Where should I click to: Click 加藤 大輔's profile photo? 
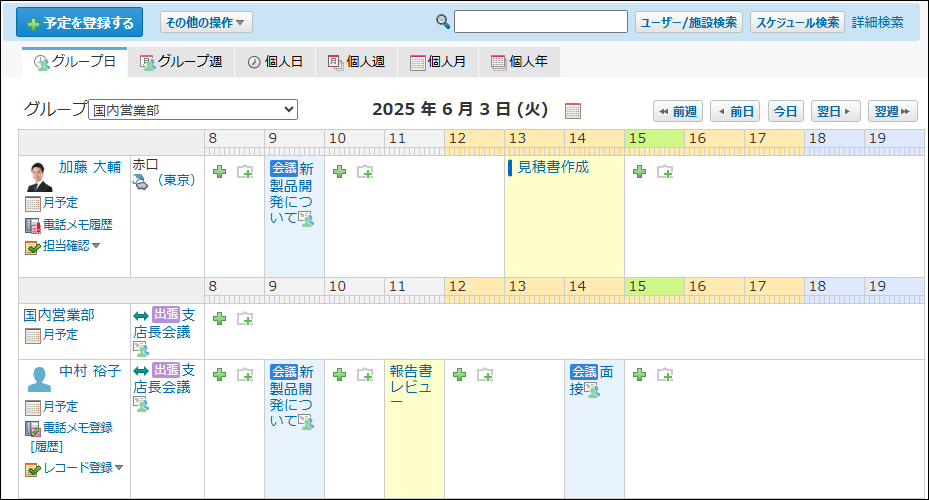pyautogui.click(x=40, y=177)
